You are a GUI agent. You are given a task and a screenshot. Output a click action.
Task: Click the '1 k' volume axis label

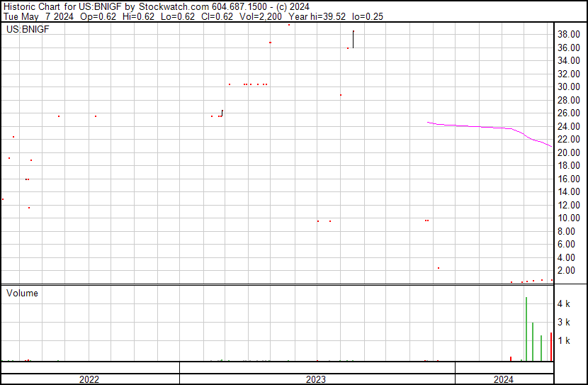[x=564, y=341]
